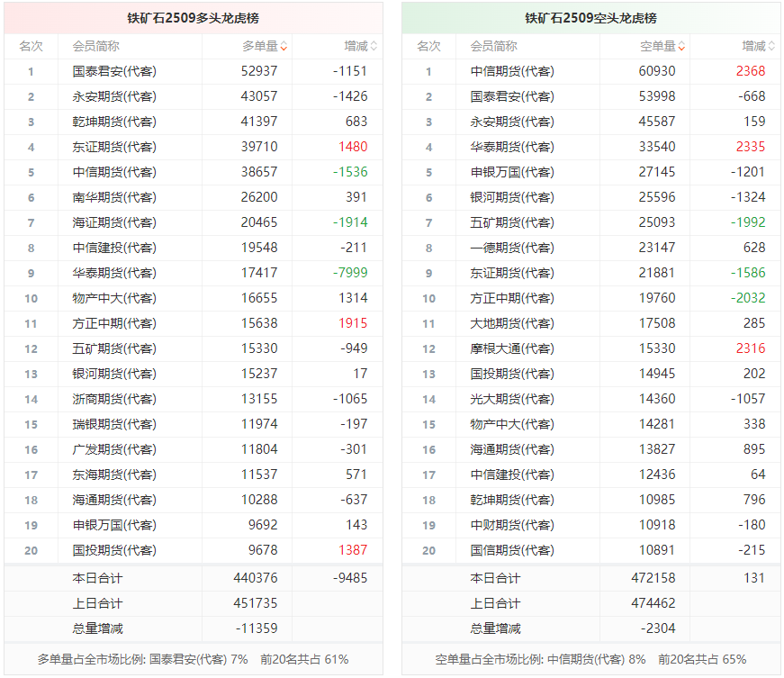This screenshot has width=784, height=678.
Task: Click the sort icon beside 多单量 header
Action: (284, 47)
